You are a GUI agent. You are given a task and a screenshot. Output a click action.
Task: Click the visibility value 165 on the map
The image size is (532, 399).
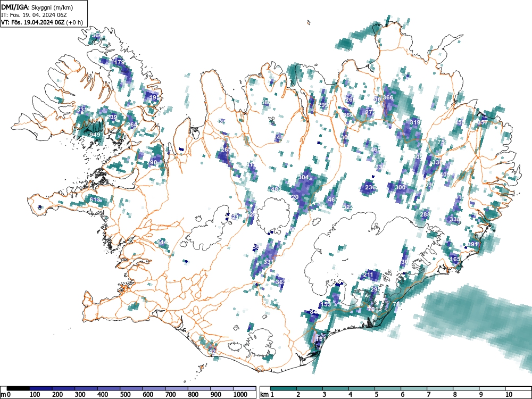[455, 259]
